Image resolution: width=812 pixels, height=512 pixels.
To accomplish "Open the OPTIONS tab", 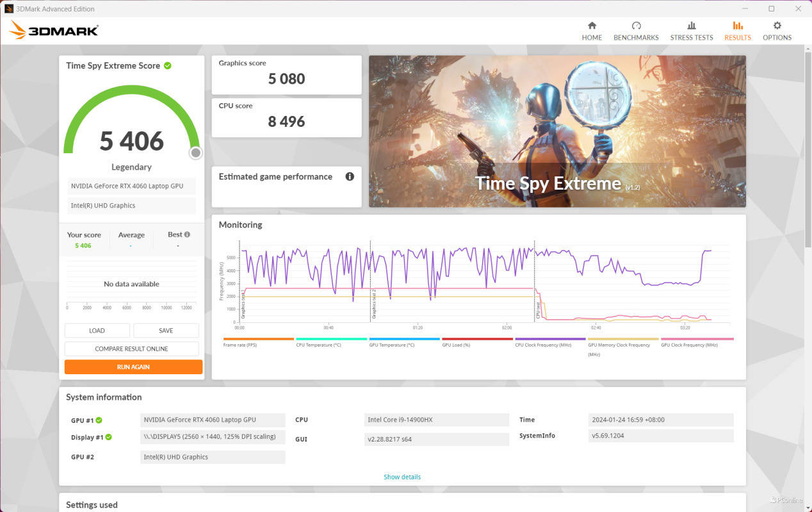I will (x=777, y=31).
